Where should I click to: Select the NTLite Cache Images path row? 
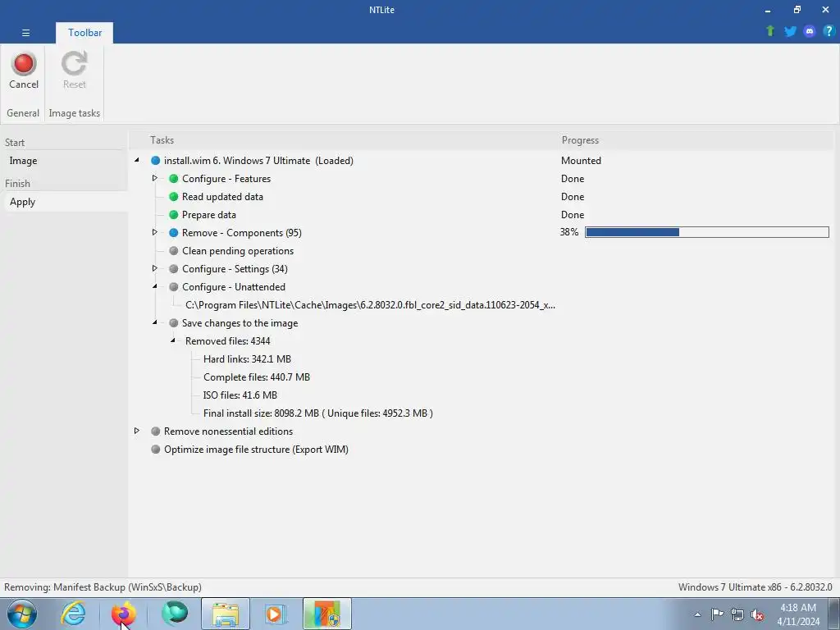(370, 305)
